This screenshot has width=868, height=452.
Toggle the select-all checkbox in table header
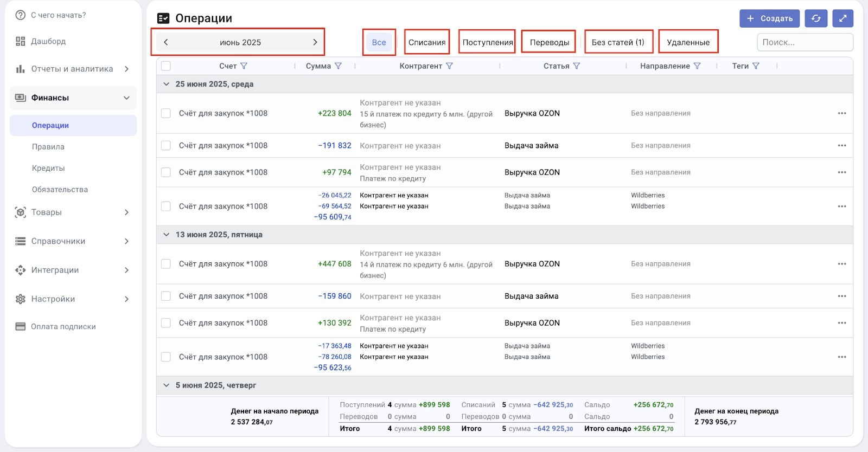166,66
